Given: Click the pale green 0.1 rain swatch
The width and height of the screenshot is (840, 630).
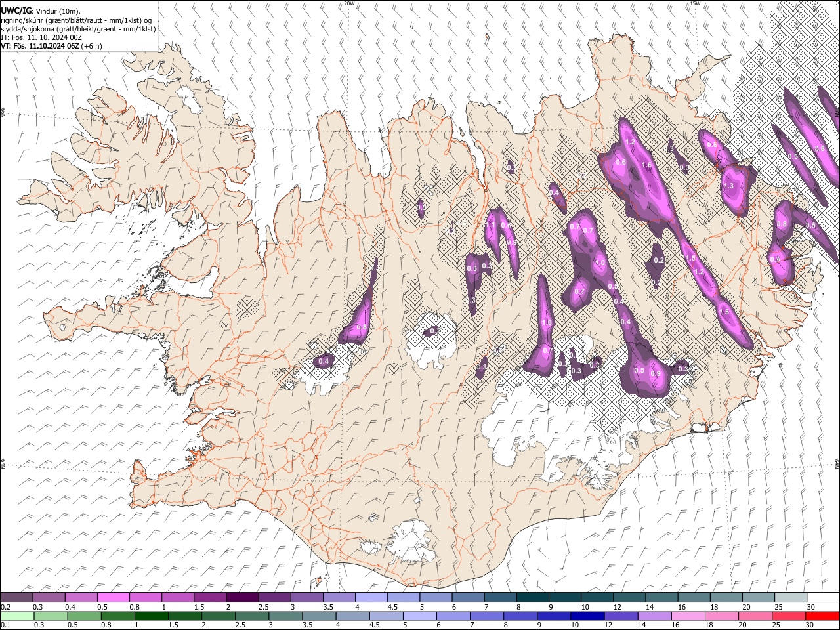Looking at the screenshot, I should tap(16, 616).
